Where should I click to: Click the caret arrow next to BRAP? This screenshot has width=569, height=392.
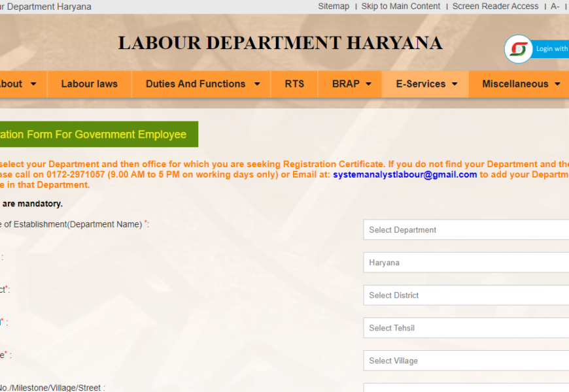[369, 84]
